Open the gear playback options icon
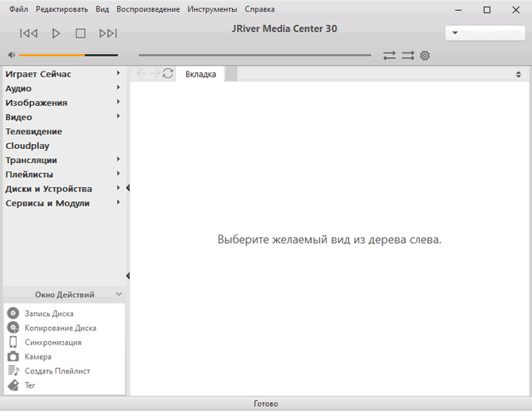532x411 pixels. click(x=425, y=56)
